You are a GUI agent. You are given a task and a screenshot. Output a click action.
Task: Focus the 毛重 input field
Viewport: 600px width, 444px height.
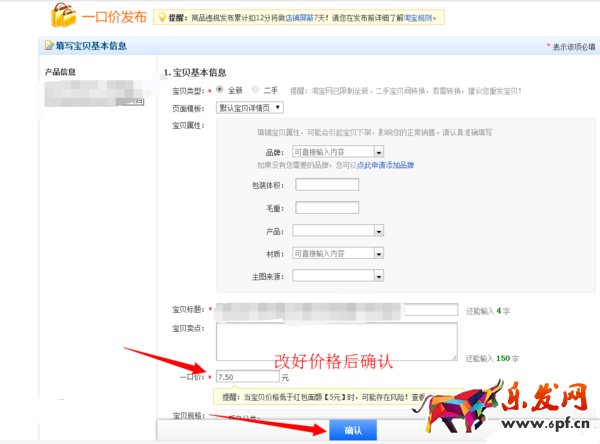(x=327, y=207)
